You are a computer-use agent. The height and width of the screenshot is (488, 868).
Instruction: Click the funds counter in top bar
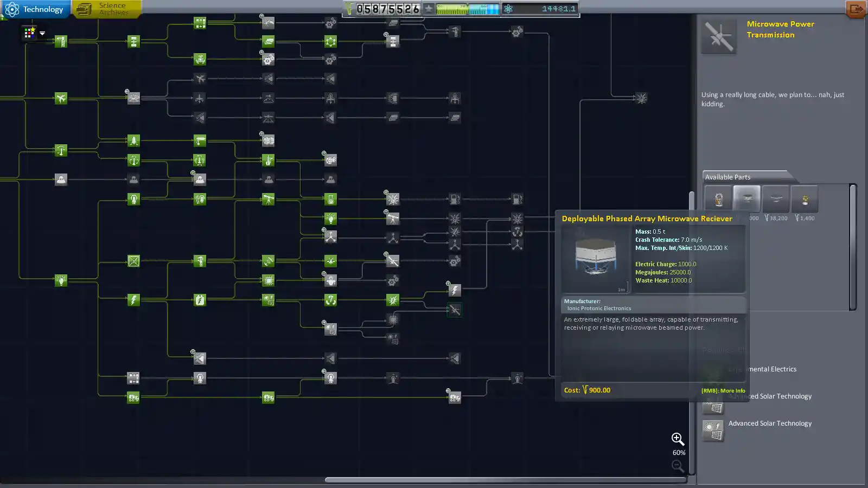[382, 9]
